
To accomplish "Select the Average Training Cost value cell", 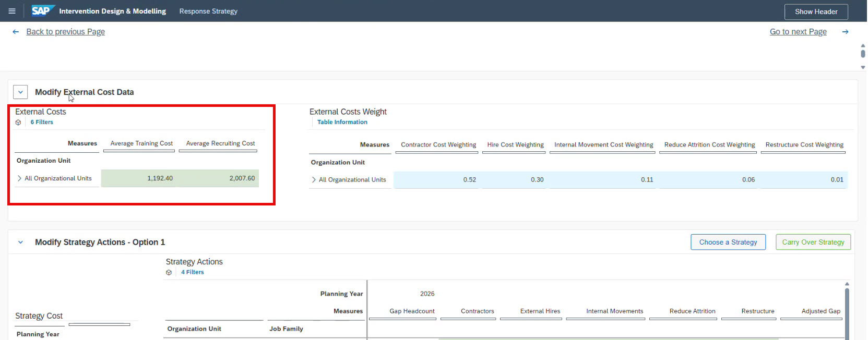I will click(x=140, y=178).
